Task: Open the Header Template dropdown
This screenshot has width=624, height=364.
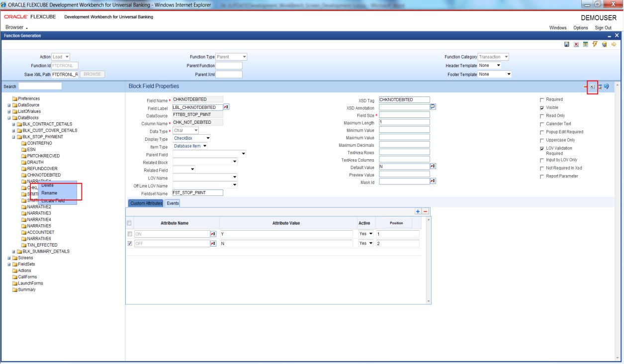Action: [x=490, y=65]
